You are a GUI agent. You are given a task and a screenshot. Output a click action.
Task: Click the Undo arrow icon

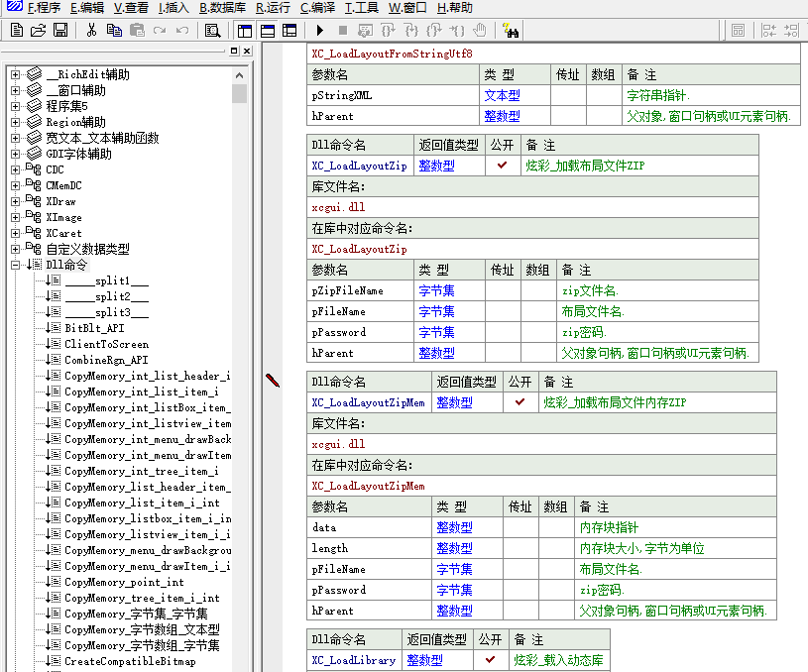tap(181, 31)
